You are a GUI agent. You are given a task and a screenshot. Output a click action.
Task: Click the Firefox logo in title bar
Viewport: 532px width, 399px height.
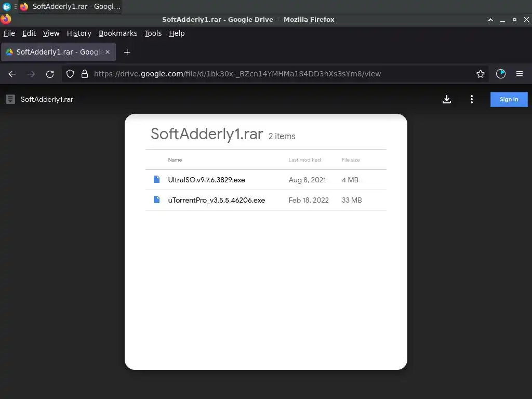6,19
